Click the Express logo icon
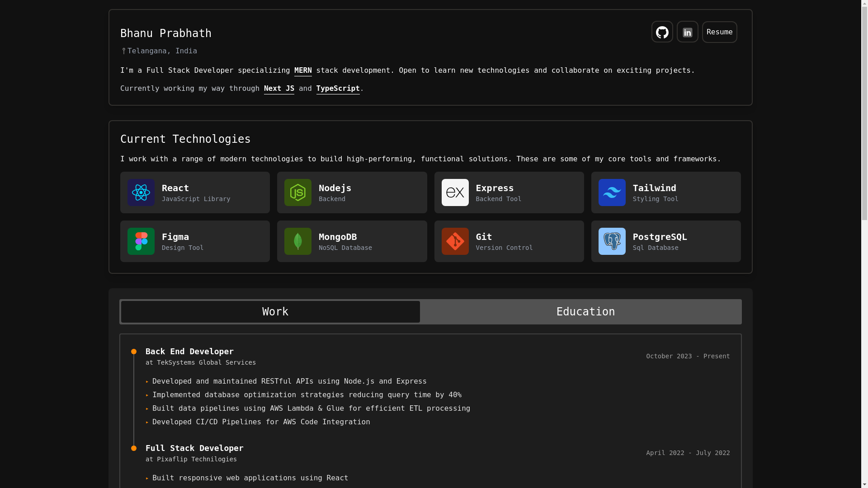 point(455,192)
